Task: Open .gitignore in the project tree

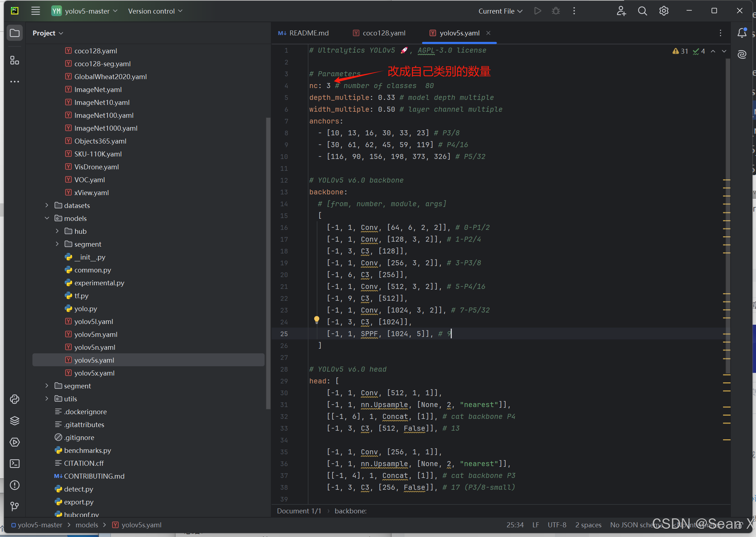Action: tap(79, 437)
